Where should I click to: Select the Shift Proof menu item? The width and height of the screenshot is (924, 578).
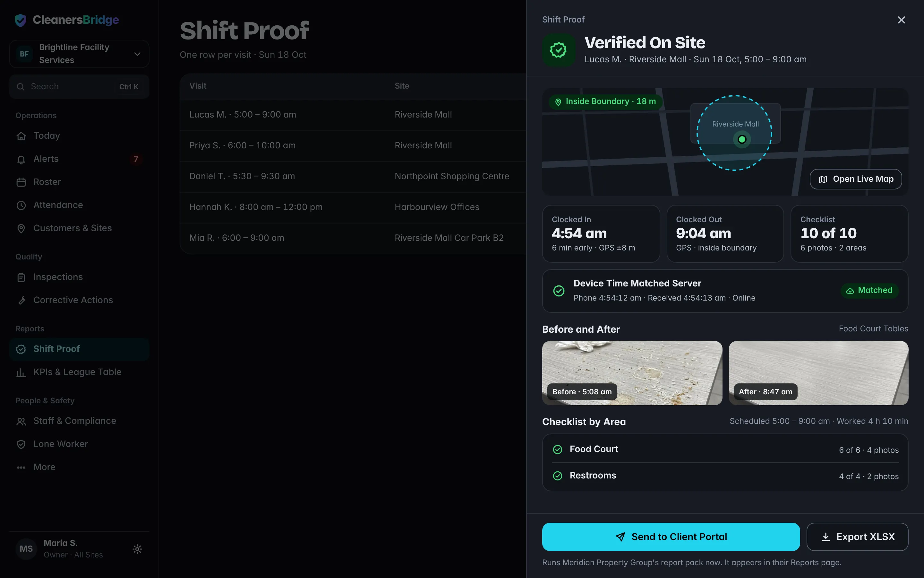(79, 349)
